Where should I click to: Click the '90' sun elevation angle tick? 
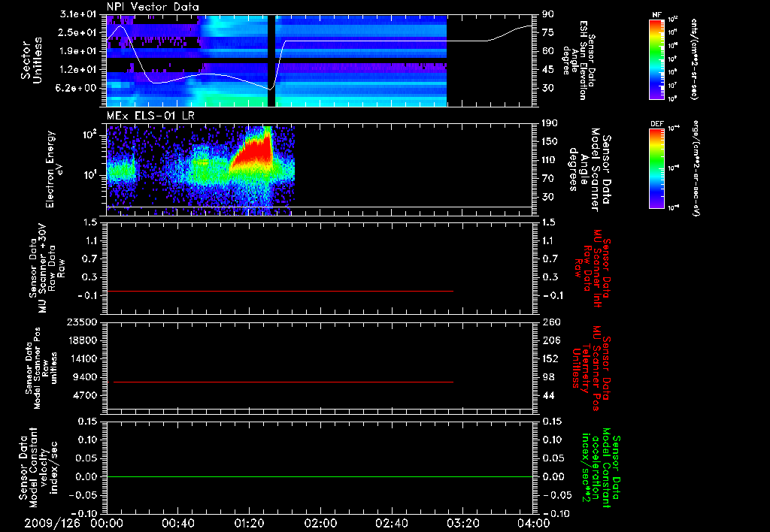[548, 14]
